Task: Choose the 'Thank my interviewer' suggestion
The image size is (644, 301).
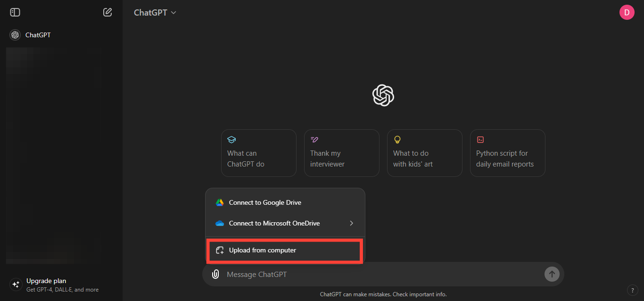Action: pyautogui.click(x=341, y=153)
